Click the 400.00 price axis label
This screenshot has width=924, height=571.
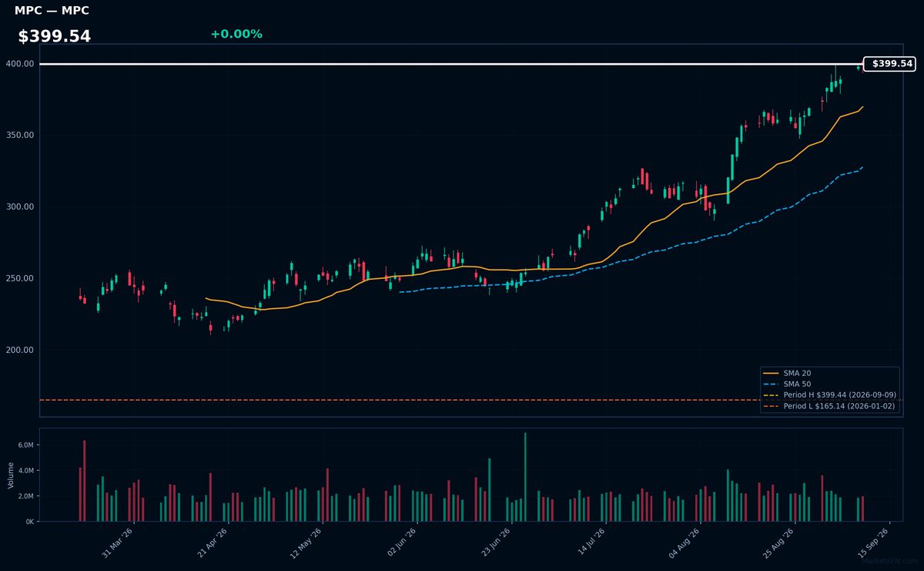pos(21,64)
